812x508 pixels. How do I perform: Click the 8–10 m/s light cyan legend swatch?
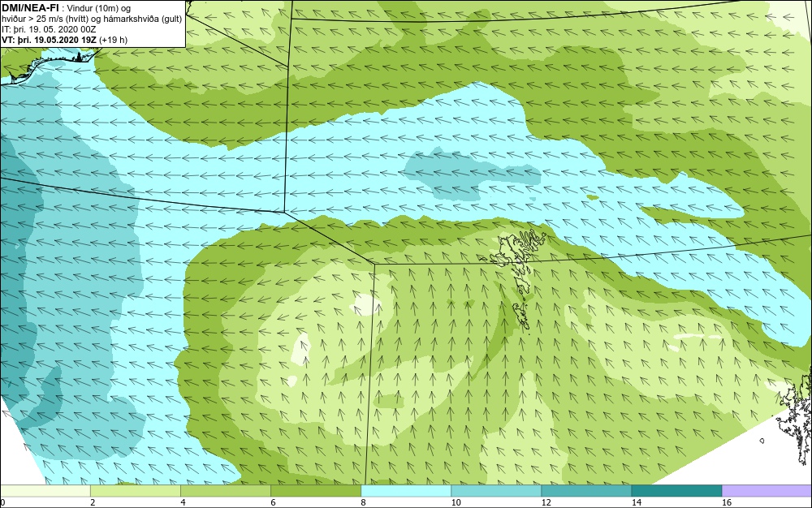406,491
